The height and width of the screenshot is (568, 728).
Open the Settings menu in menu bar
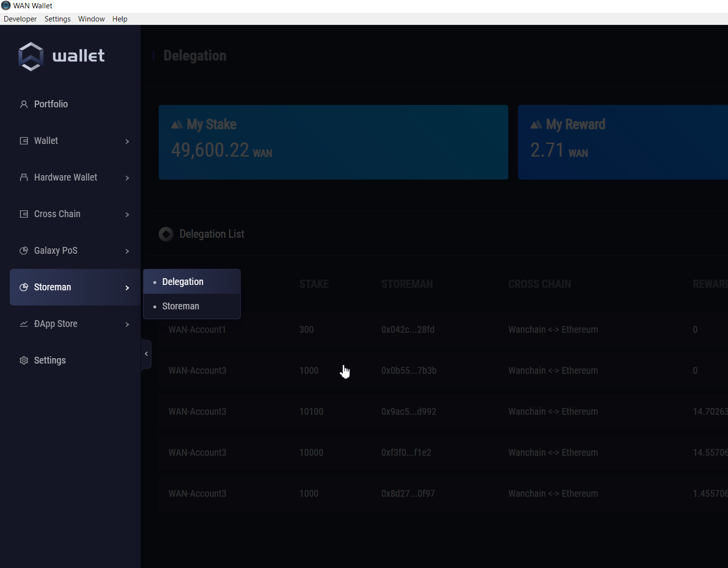pos(58,19)
